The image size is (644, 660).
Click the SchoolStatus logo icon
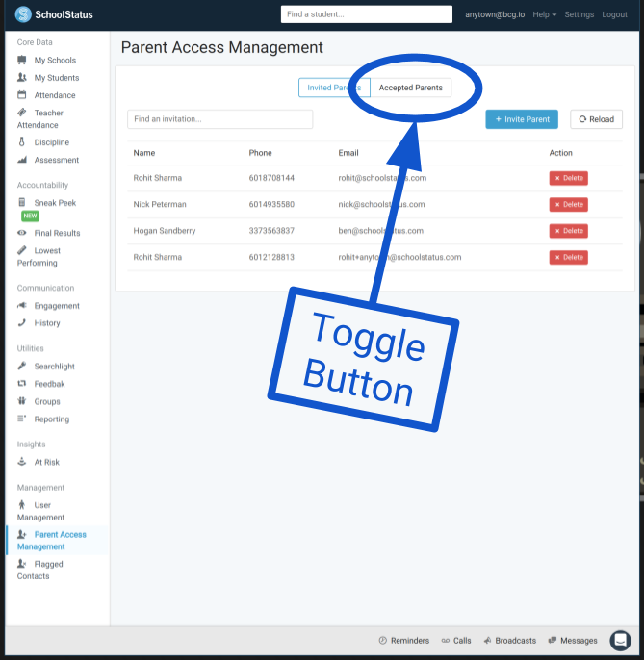point(22,14)
